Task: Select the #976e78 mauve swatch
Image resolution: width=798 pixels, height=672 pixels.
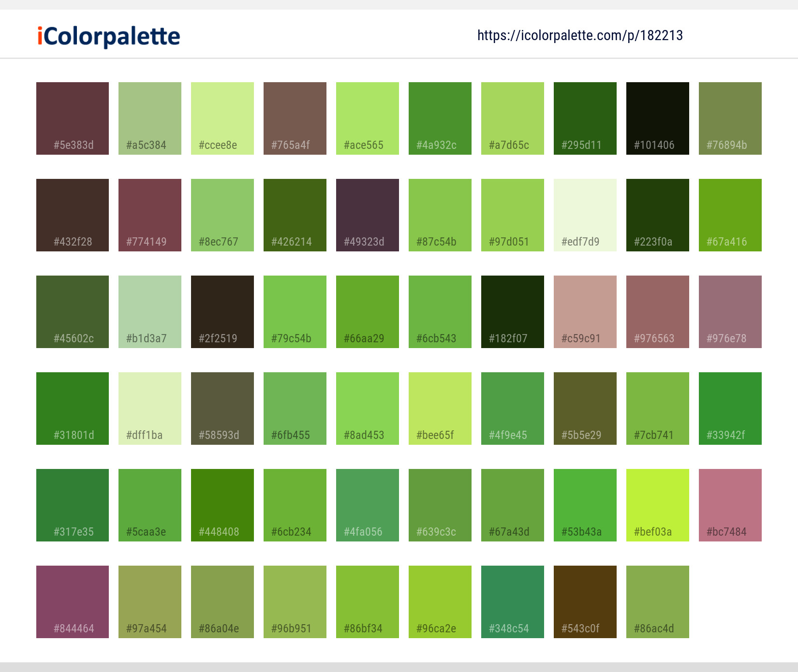Action: (730, 312)
